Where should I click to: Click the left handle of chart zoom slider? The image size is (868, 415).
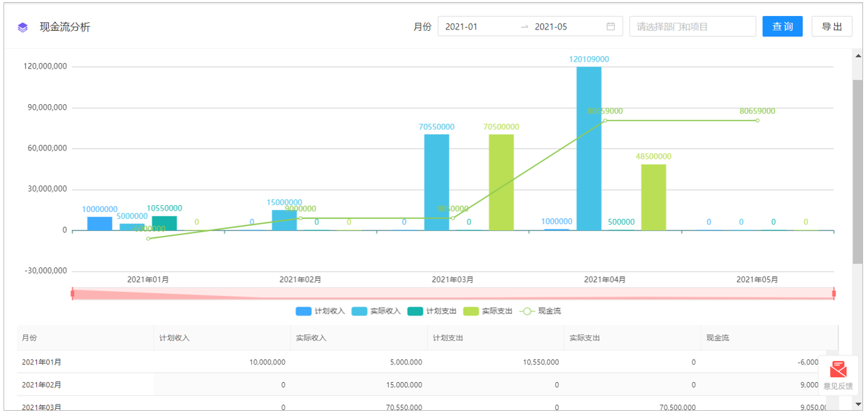tap(73, 293)
